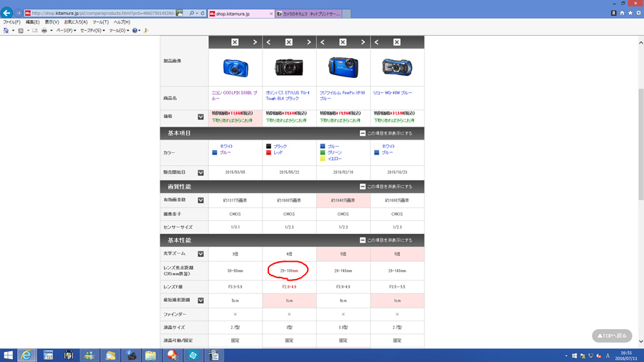Click the TOPへ戻る button
644x362 pixels.
pyautogui.click(x=612, y=336)
